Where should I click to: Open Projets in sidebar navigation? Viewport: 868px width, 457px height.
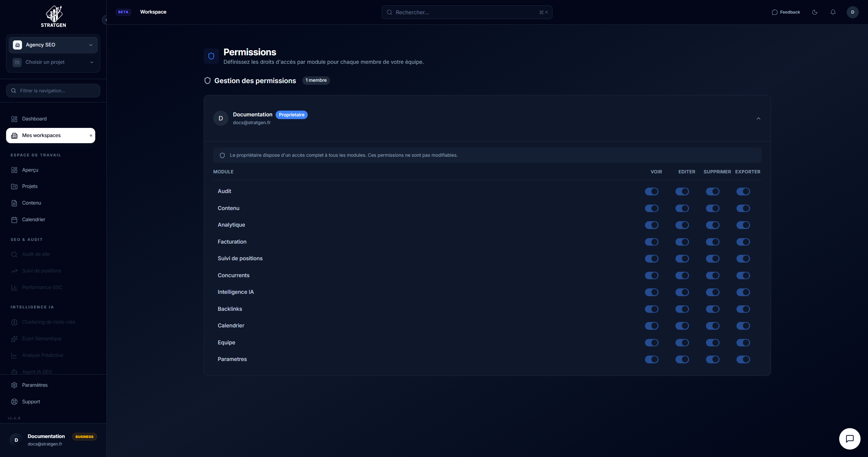point(30,186)
